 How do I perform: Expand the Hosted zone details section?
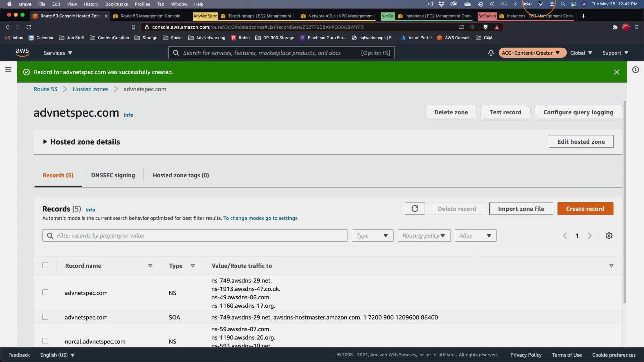(x=45, y=142)
